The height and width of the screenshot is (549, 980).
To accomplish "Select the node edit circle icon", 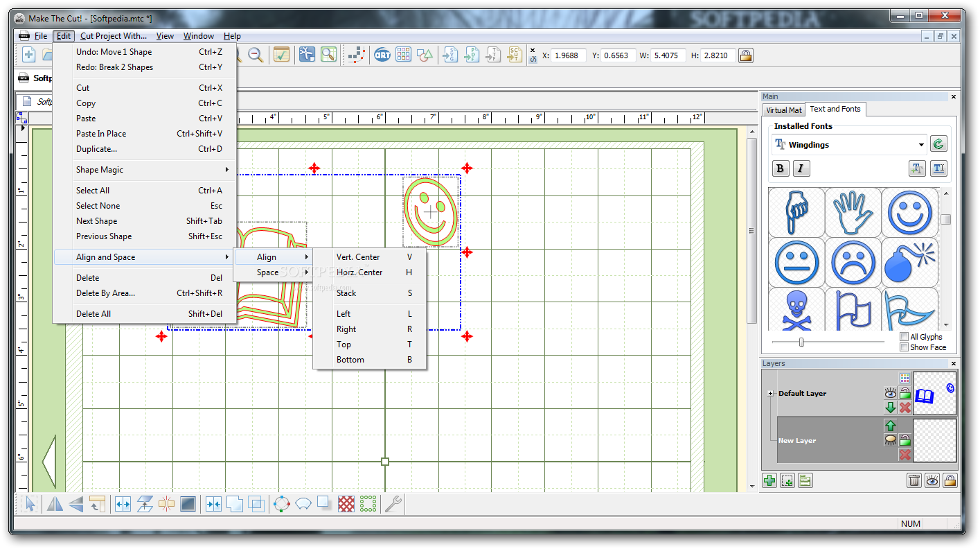I will (x=282, y=504).
